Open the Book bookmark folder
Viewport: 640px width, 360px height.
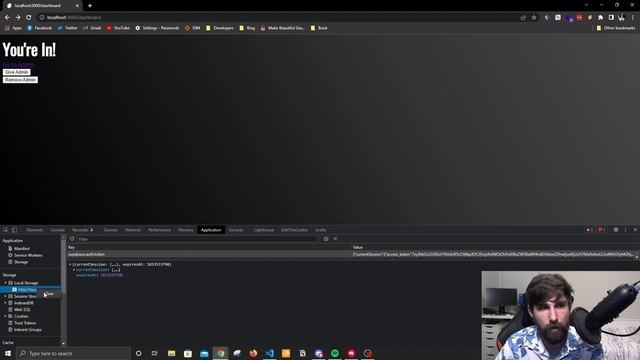(319, 28)
